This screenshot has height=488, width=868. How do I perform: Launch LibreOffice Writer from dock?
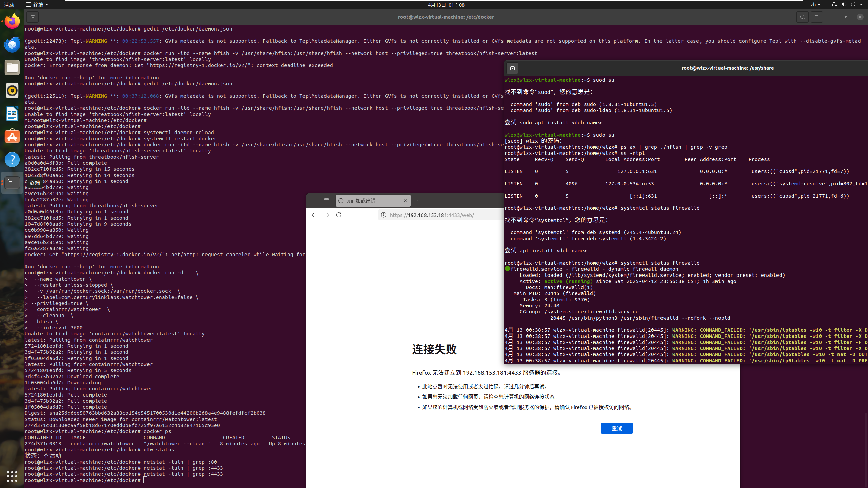point(12,114)
